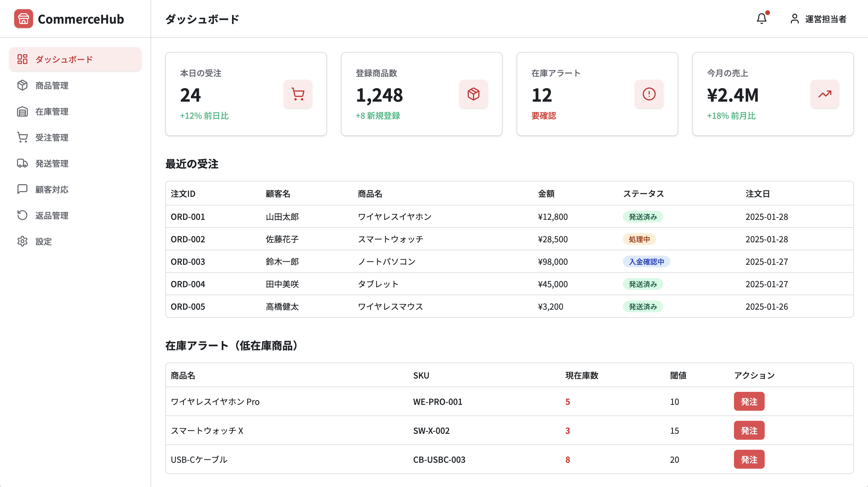Click the 発送管理 truck icon
Image resolution: width=868 pixels, height=487 pixels.
tap(22, 164)
